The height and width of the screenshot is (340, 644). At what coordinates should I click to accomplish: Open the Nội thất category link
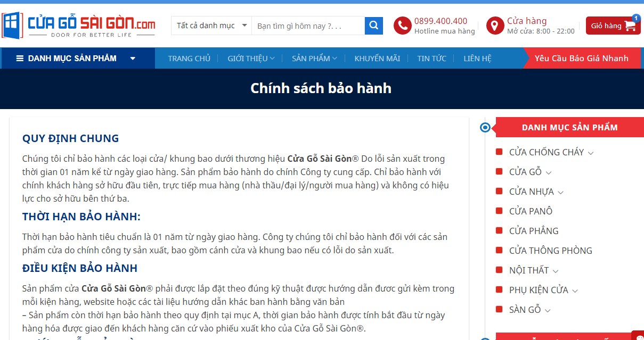pyautogui.click(x=529, y=270)
